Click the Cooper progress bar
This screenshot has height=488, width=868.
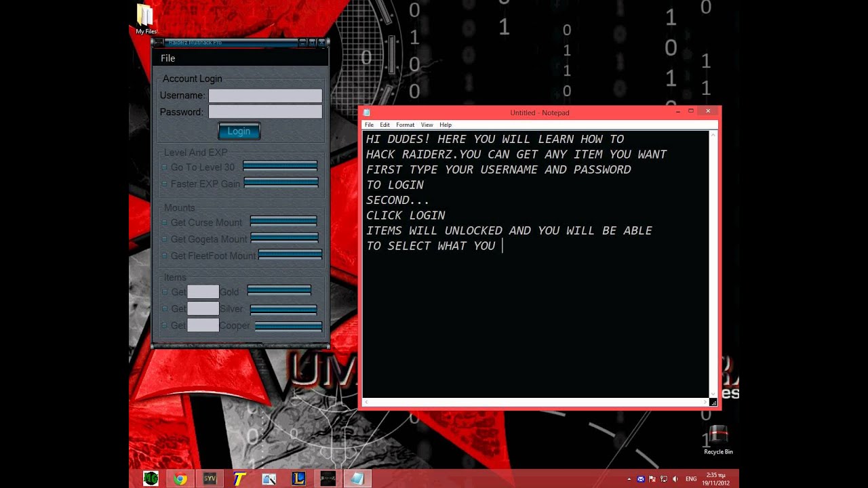tap(288, 327)
